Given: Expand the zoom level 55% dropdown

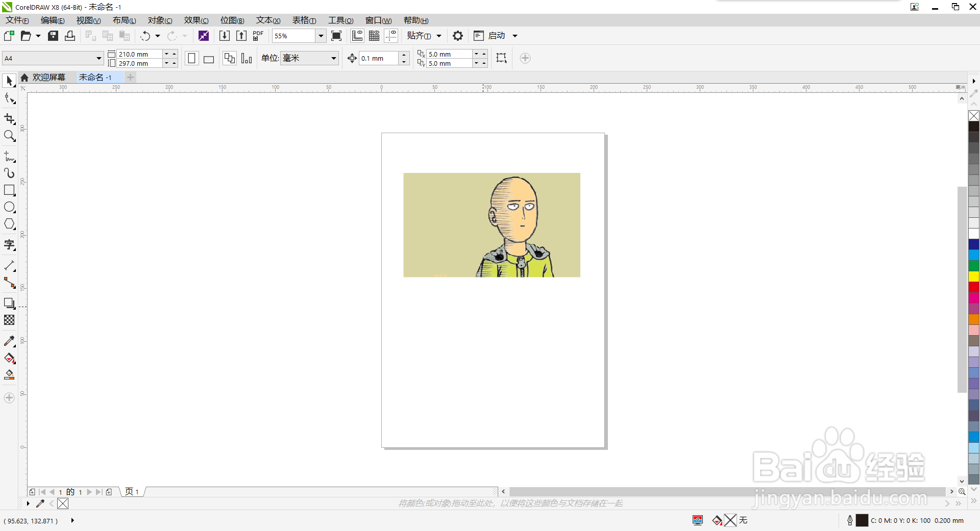Looking at the screenshot, I should pyautogui.click(x=321, y=36).
